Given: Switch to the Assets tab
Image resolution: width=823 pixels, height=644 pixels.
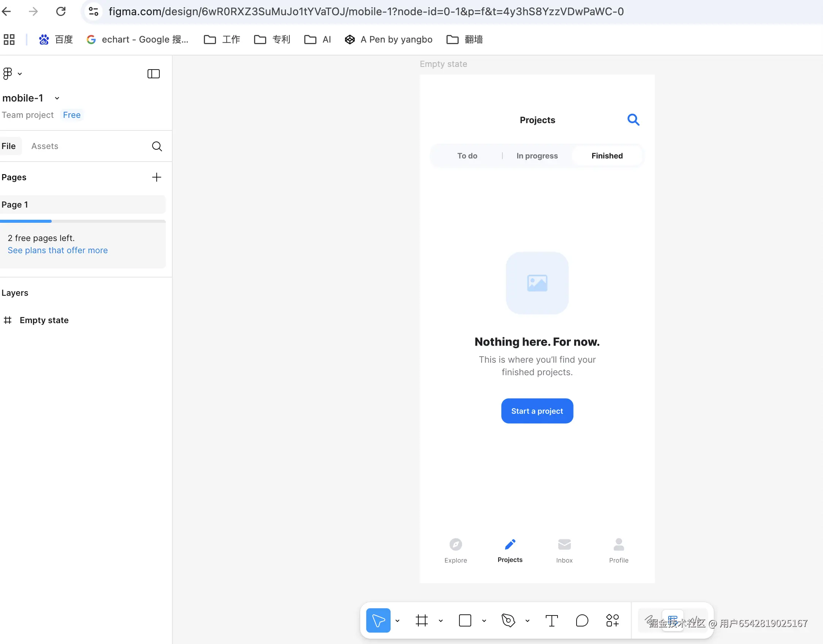Looking at the screenshot, I should click(x=45, y=146).
